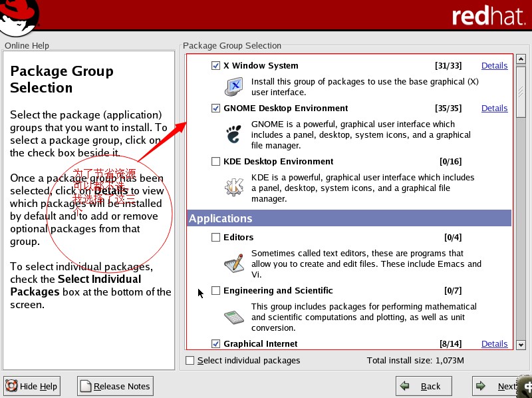Open Details for GNOME Desktop Environment

494,108
